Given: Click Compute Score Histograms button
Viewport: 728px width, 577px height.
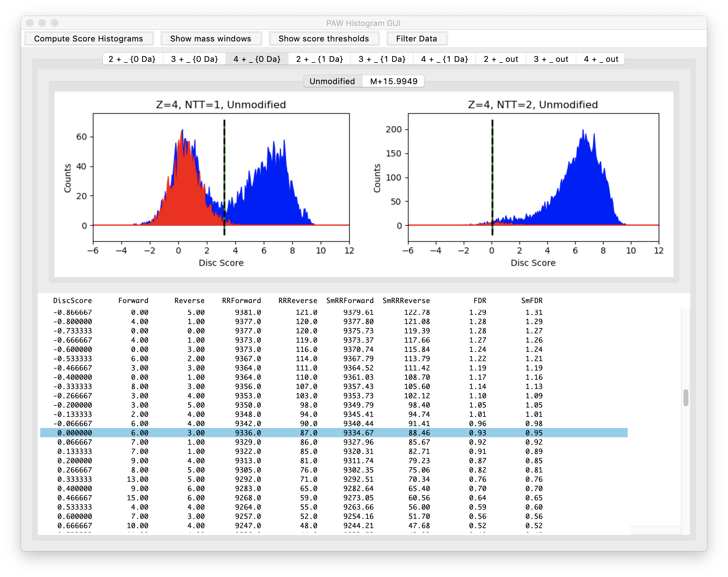Looking at the screenshot, I should click(89, 38).
